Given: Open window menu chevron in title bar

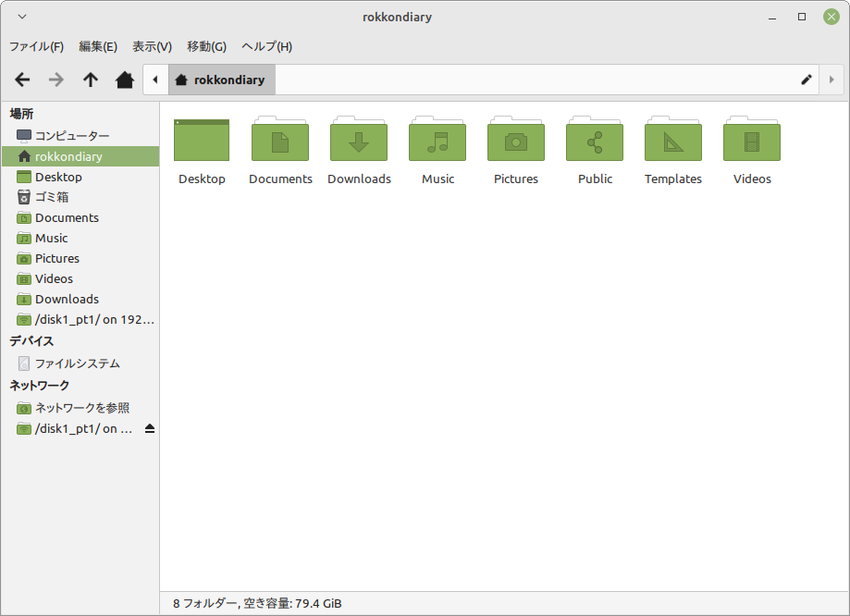Looking at the screenshot, I should pyautogui.click(x=22, y=17).
